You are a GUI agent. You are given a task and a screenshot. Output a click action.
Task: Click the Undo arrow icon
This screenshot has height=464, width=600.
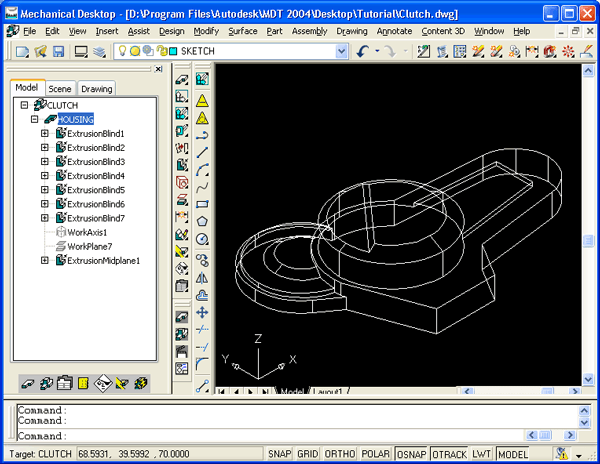[363, 51]
